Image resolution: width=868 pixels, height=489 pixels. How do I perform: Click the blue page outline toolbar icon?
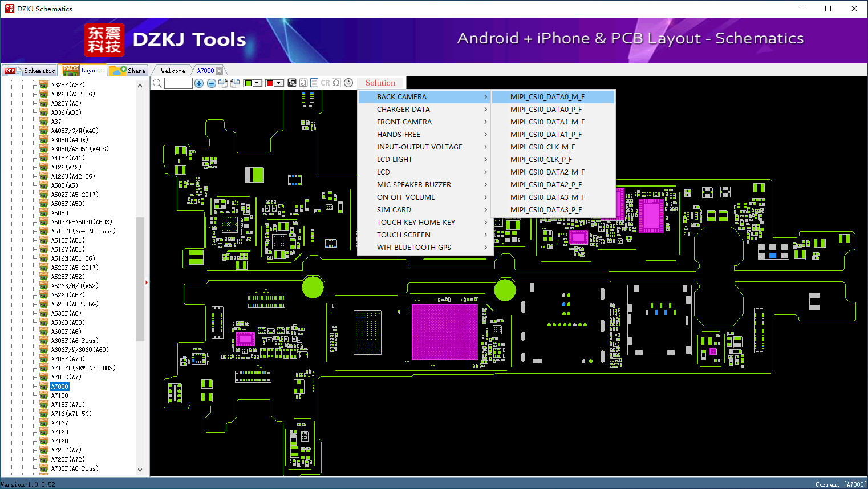pos(314,83)
